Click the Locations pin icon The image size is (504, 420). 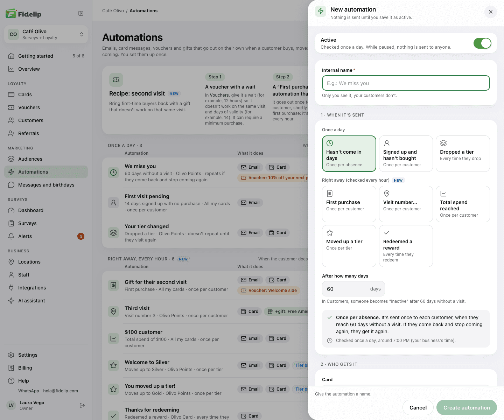(x=11, y=262)
